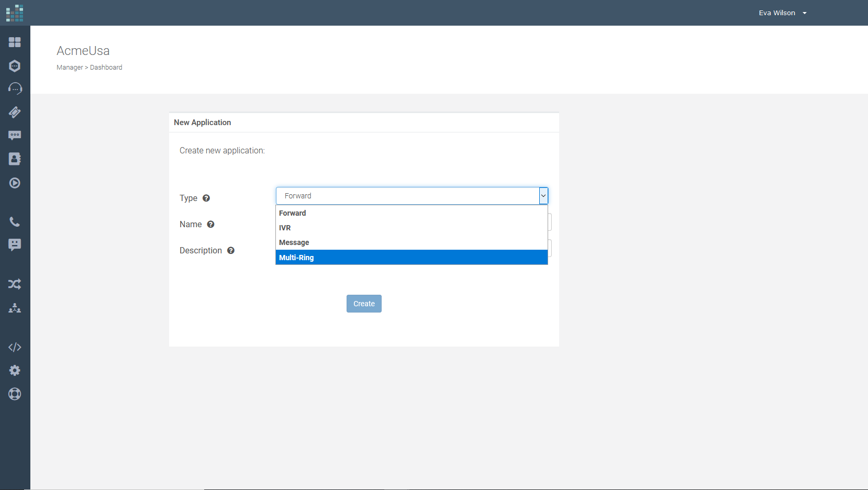The image size is (868, 490).
Task: Open the code brackets developer sidebar icon
Action: [x=15, y=347]
